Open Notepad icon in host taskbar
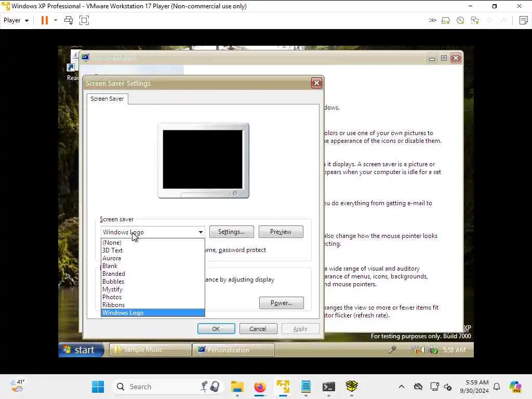 click(x=305, y=387)
